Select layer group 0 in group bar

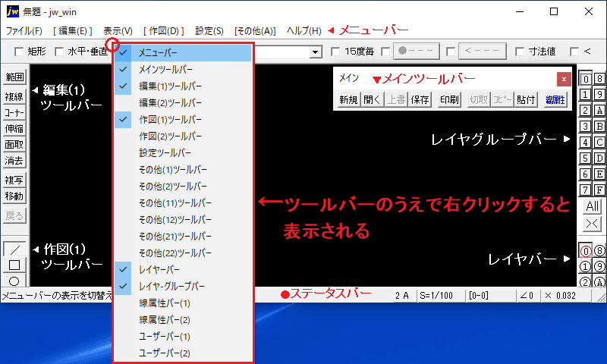[585, 79]
